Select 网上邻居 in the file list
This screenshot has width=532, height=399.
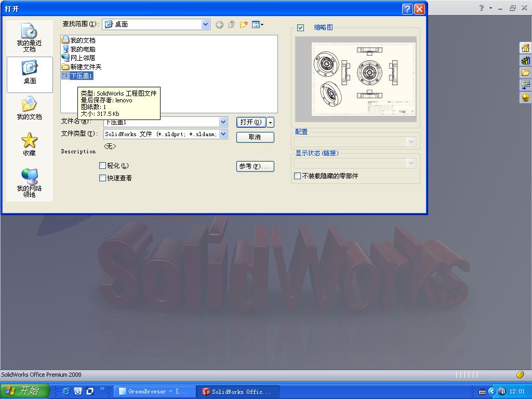tap(79, 58)
